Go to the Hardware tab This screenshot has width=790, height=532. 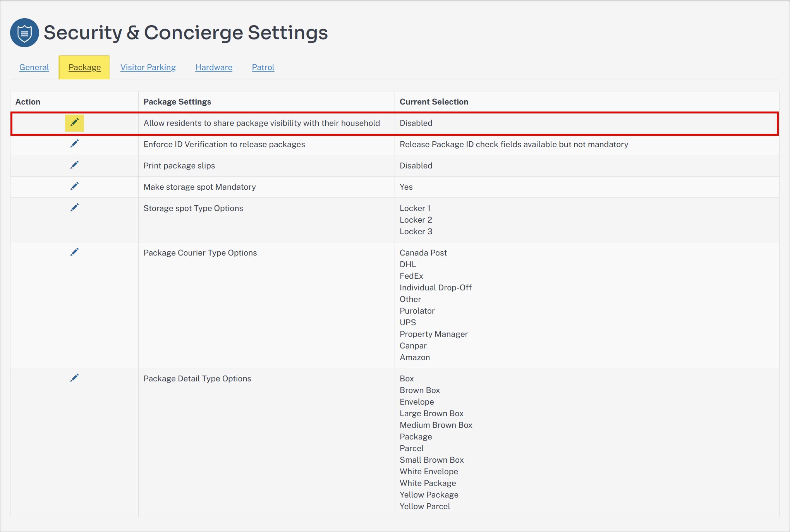[214, 67]
